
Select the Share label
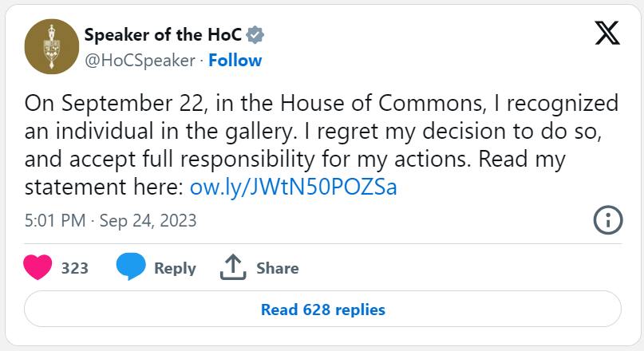(278, 268)
